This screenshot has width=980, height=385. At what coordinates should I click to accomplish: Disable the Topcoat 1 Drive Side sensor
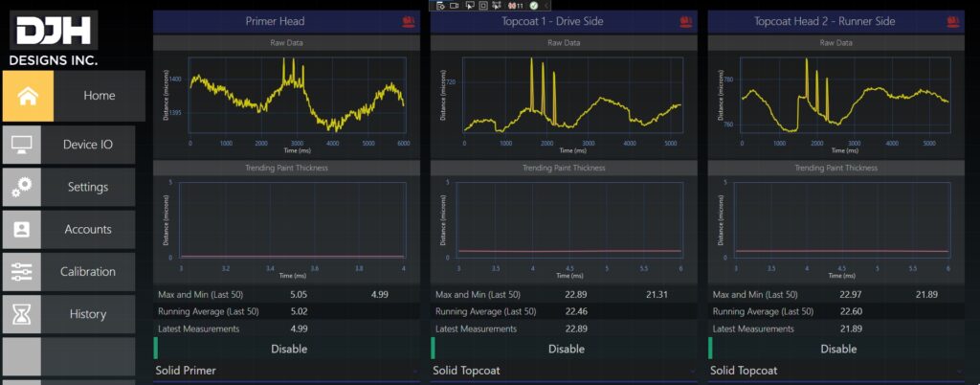[x=566, y=349]
